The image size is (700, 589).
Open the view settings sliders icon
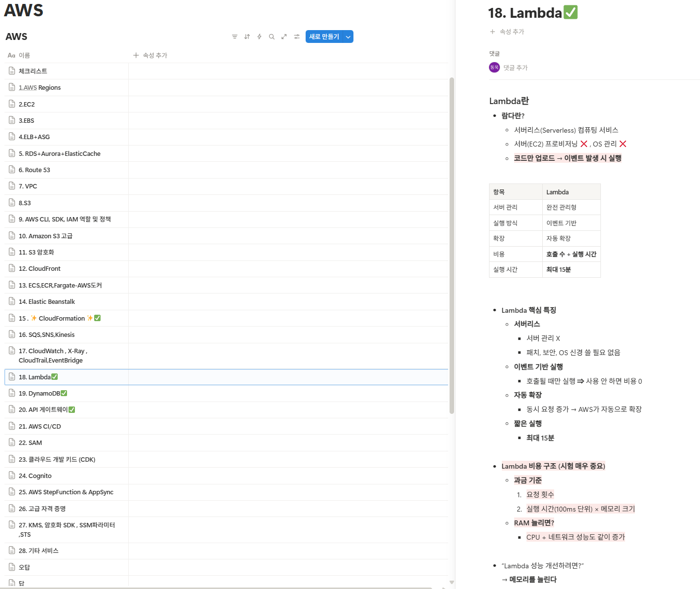(x=297, y=37)
